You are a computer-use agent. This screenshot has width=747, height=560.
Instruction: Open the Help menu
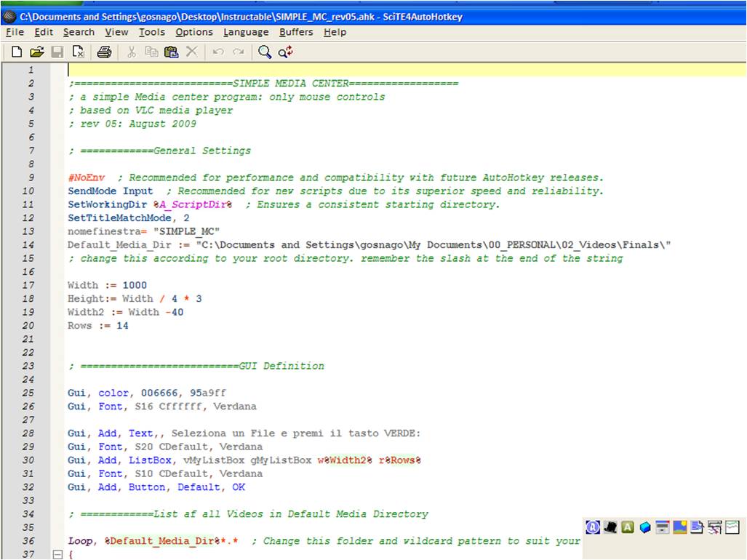tap(335, 32)
